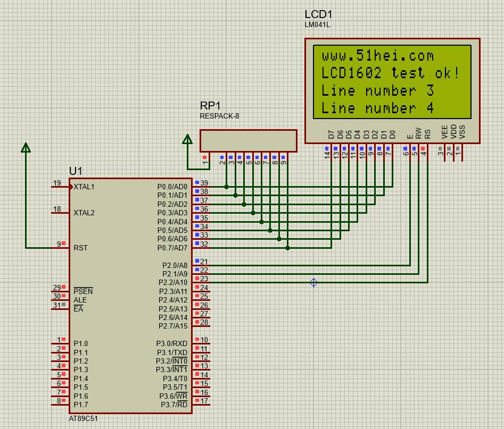Click LCD1 pin number 14 under D7
The width and height of the screenshot is (504, 429).
pyautogui.click(x=327, y=155)
